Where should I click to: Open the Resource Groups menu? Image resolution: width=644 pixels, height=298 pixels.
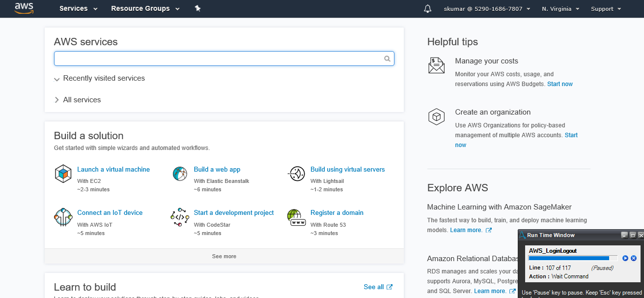(145, 9)
